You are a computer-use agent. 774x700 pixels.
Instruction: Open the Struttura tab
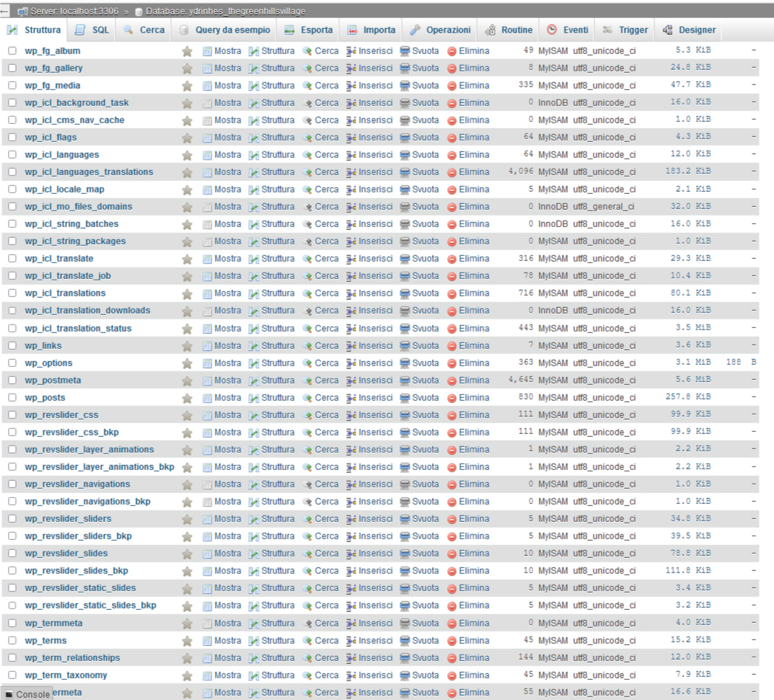tap(34, 30)
